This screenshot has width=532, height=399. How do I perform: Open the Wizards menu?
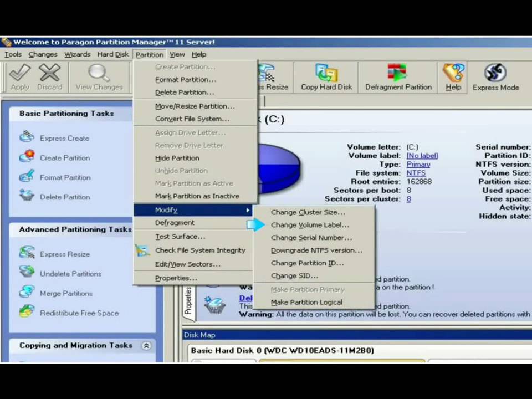[x=78, y=54]
